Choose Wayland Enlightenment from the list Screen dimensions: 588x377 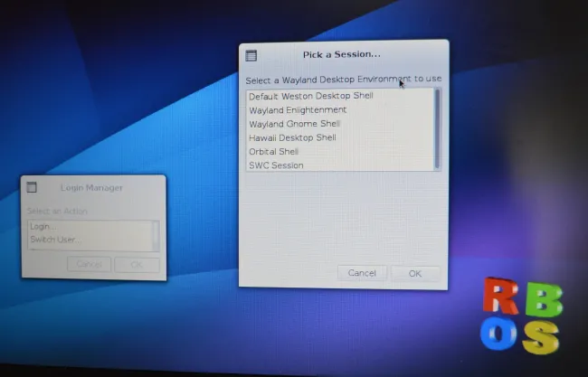(298, 109)
